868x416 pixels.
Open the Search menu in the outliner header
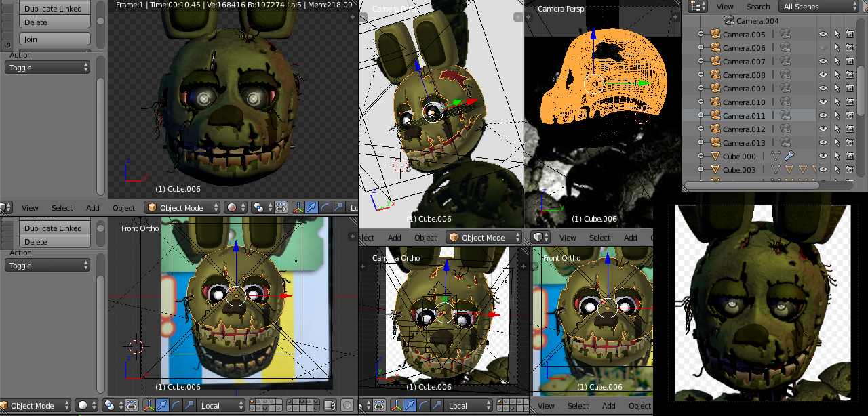pyautogui.click(x=758, y=6)
